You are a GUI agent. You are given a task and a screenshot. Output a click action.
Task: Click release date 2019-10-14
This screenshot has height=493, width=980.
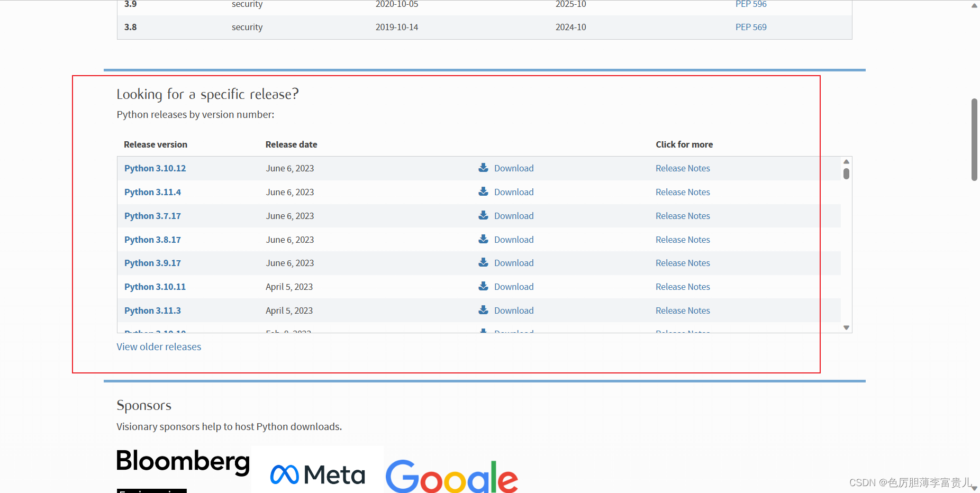(x=397, y=27)
